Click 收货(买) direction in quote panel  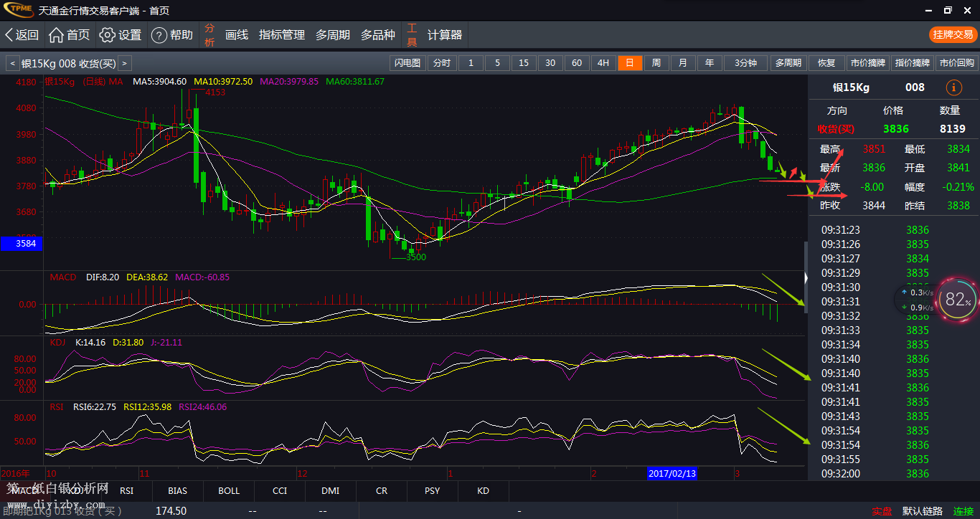837,129
